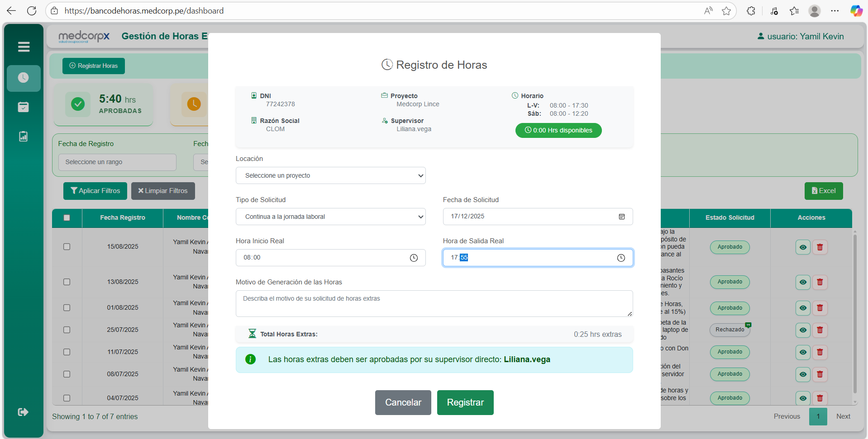Open the hamburger menu in sidebar
The height and width of the screenshot is (439, 868).
click(24, 47)
